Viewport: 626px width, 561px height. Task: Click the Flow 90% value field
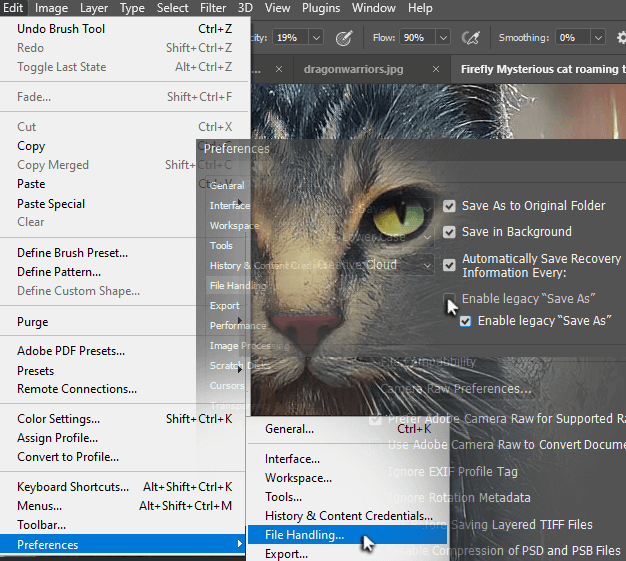click(x=418, y=38)
